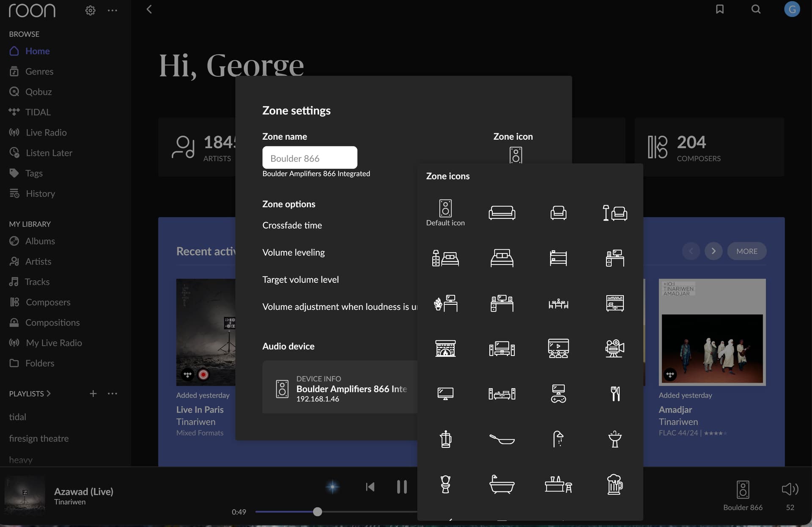The width and height of the screenshot is (812, 527).
Task: Go to Albums in My Library
Action: coord(40,241)
